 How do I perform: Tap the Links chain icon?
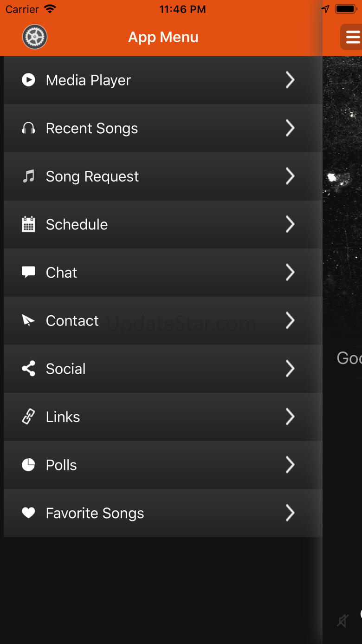coord(28,416)
